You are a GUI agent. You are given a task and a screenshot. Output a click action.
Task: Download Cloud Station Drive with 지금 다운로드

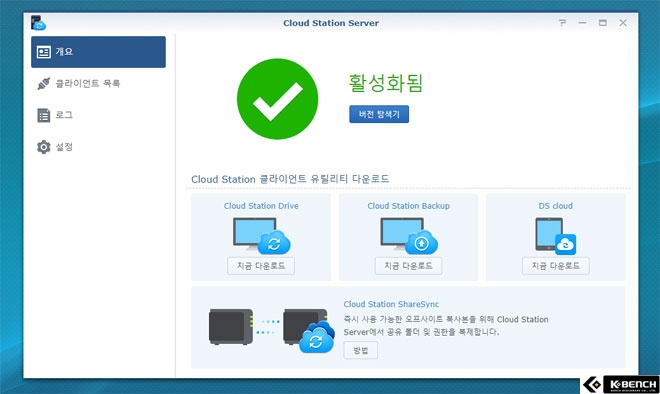tap(261, 266)
